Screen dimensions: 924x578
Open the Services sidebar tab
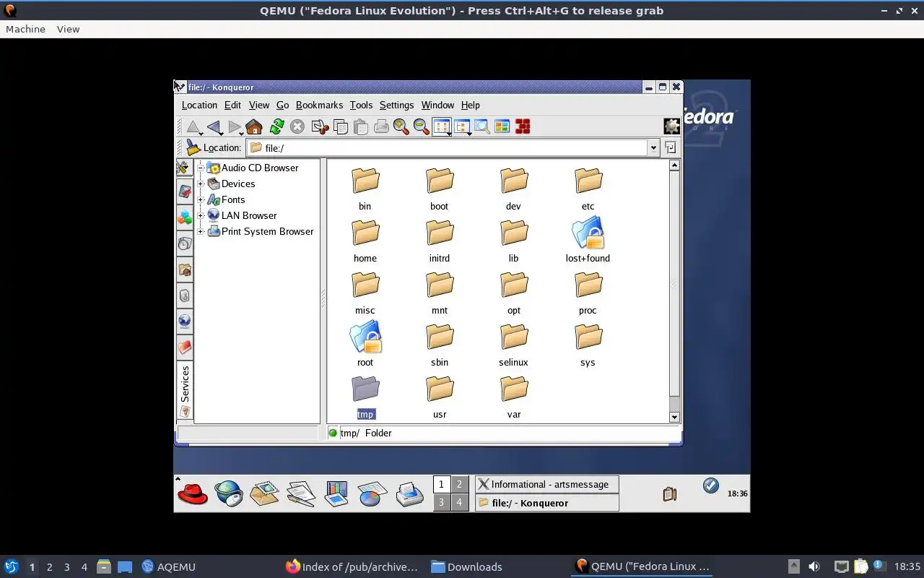coord(185,391)
